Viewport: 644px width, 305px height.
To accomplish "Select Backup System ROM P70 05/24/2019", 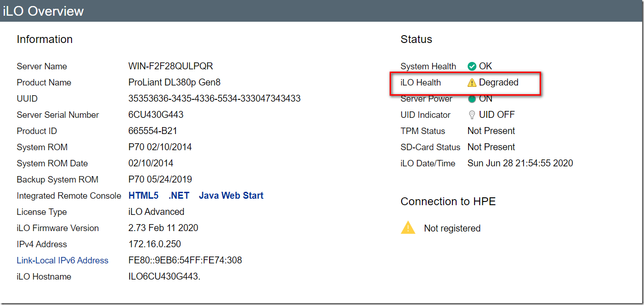I will click(x=160, y=179).
